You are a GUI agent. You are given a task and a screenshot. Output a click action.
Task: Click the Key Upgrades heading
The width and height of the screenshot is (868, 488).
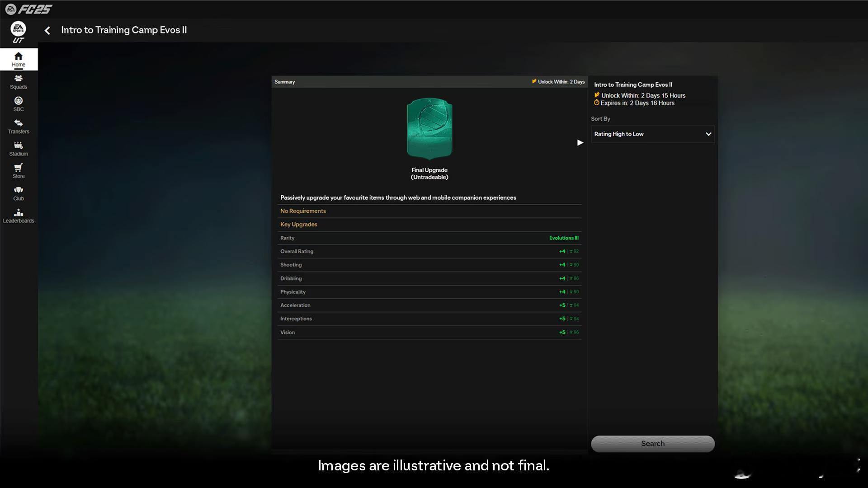point(299,225)
